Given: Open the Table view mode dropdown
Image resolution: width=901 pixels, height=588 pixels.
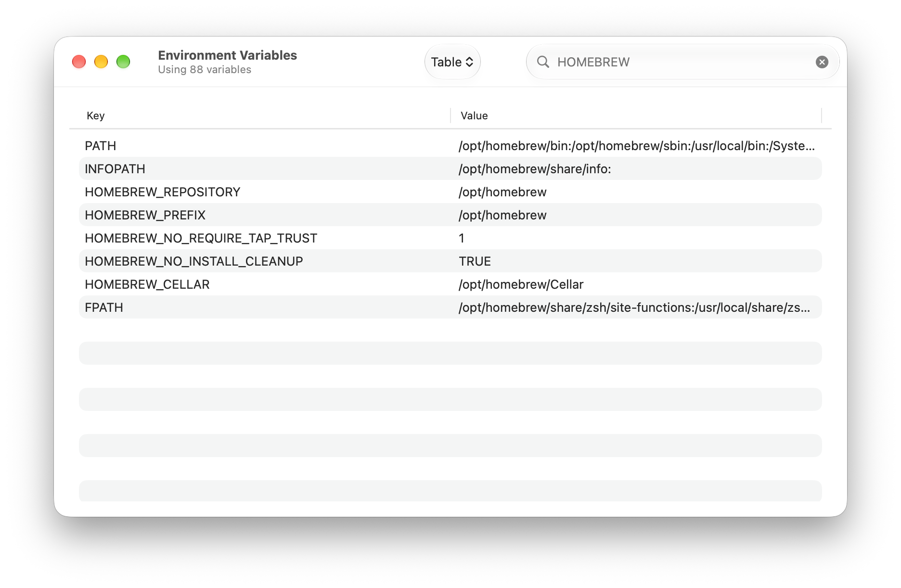Looking at the screenshot, I should [452, 62].
